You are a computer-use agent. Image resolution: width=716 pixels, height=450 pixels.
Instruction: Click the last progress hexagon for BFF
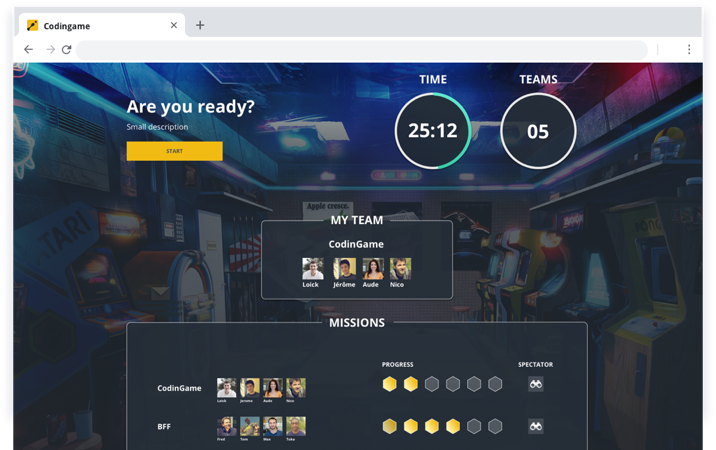[495, 426]
